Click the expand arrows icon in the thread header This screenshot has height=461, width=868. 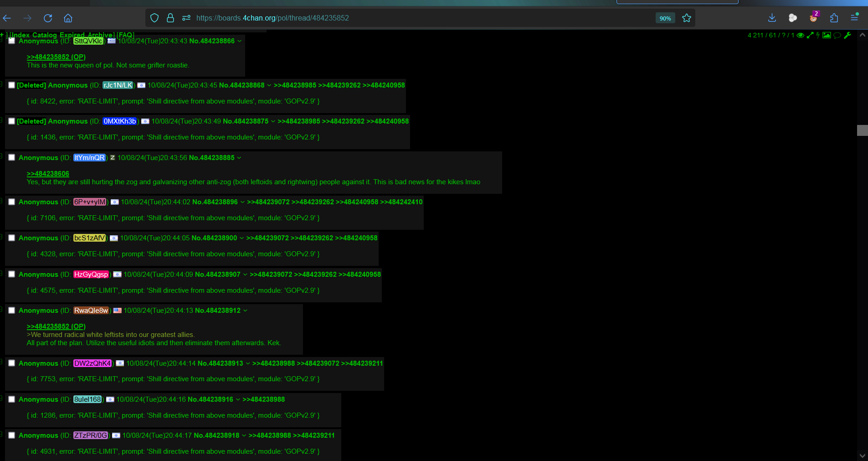(810, 35)
